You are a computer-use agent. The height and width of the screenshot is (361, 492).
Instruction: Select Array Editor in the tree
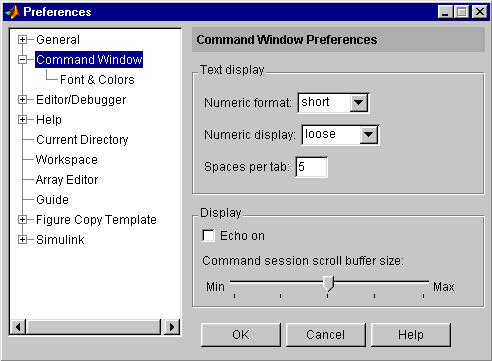(67, 180)
